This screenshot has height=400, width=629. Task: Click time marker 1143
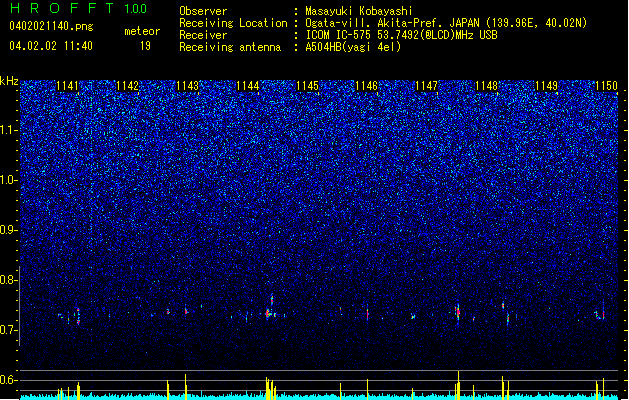(x=187, y=86)
